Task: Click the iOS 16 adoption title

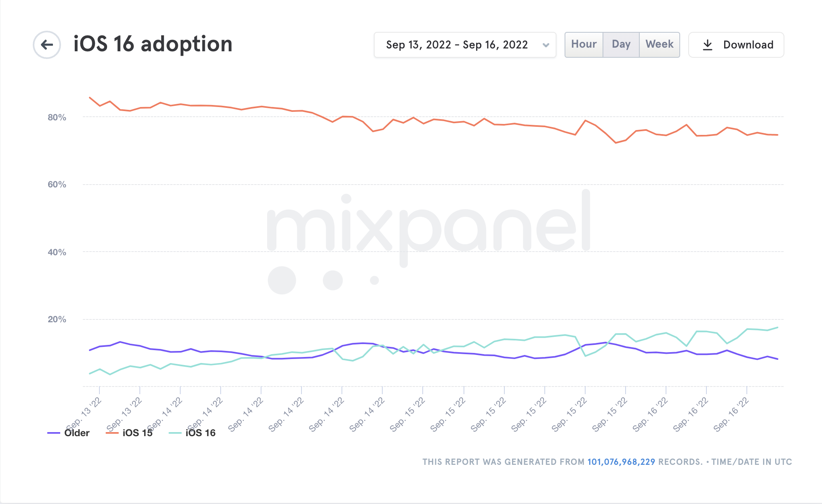Action: pyautogui.click(x=153, y=44)
